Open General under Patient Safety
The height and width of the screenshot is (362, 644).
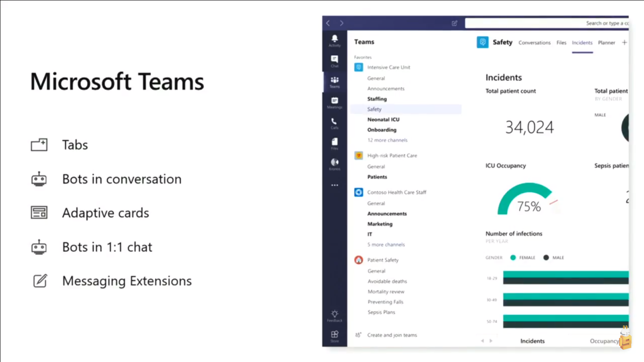pyautogui.click(x=376, y=271)
